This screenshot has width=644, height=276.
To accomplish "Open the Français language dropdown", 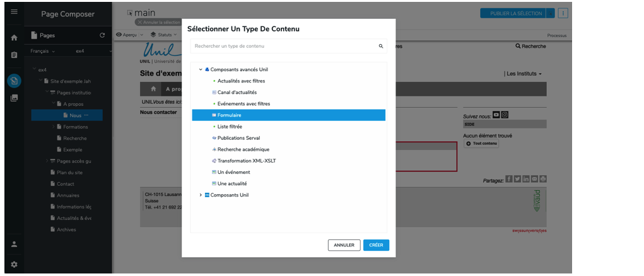I will pos(43,51).
